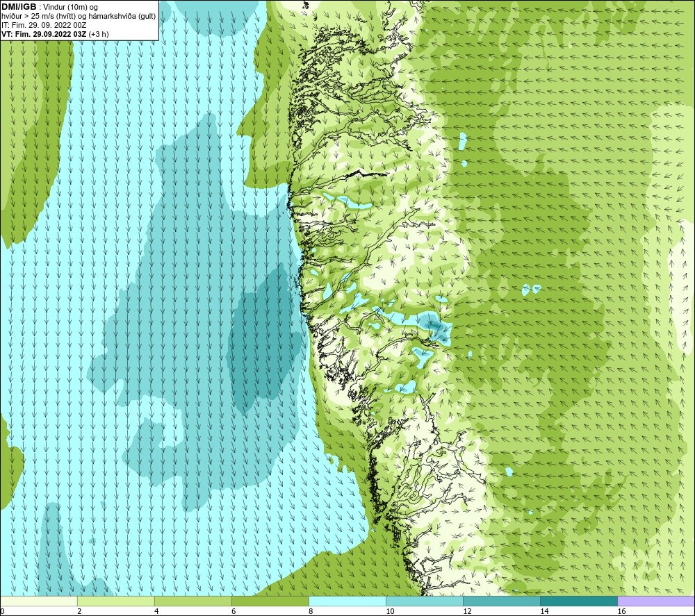The height and width of the screenshot is (616, 695).
Task: Click the 0–2 m/s pale yellow legend swatch
Action: [39, 601]
